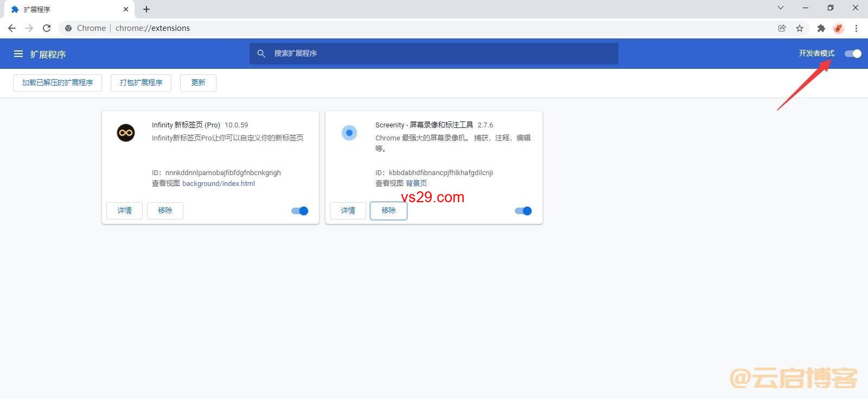This screenshot has width=868, height=399.
Task: Open background/index.html view link
Action: [x=219, y=183]
